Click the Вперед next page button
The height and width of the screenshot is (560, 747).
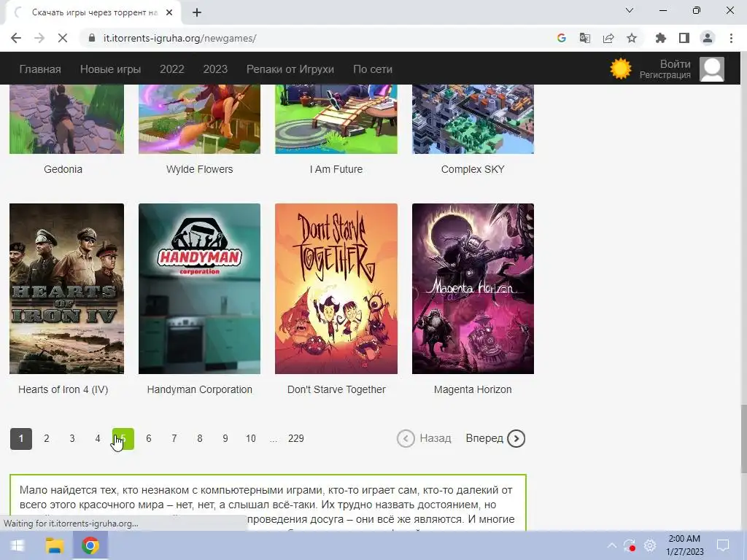495,438
